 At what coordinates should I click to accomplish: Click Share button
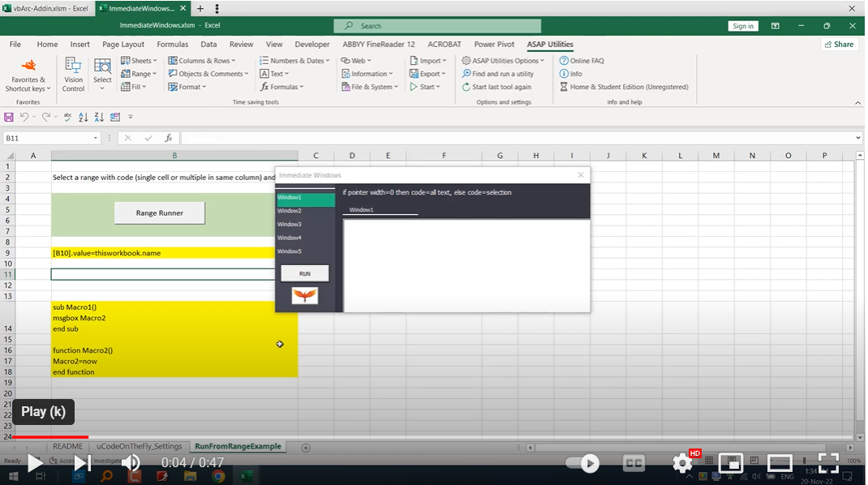[840, 45]
